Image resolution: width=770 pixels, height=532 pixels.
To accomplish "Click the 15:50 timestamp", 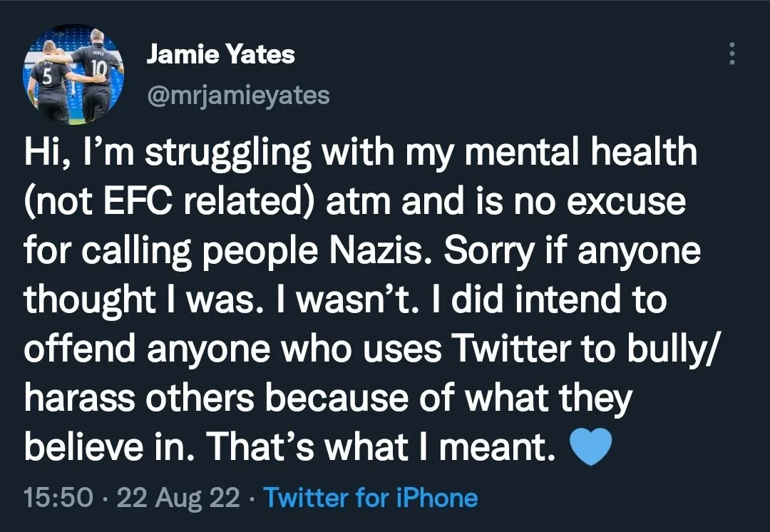I will [58, 497].
